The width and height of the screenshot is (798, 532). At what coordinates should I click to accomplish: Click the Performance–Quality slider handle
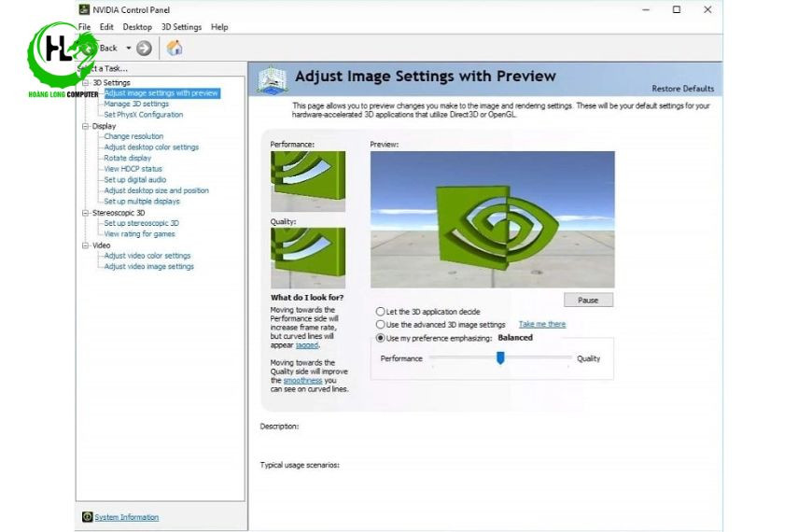[500, 358]
